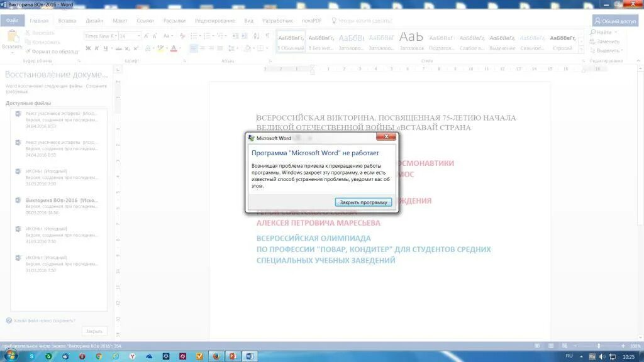
Task: Click Найти in the editing group
Action: (603, 33)
